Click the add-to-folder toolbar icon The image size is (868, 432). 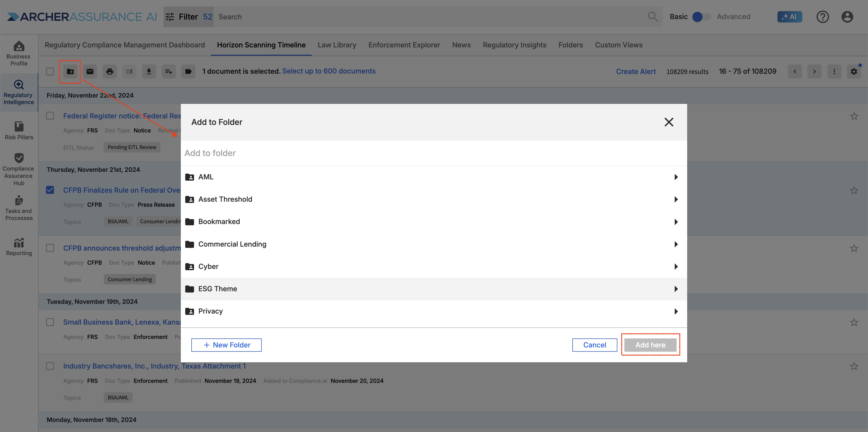(70, 71)
